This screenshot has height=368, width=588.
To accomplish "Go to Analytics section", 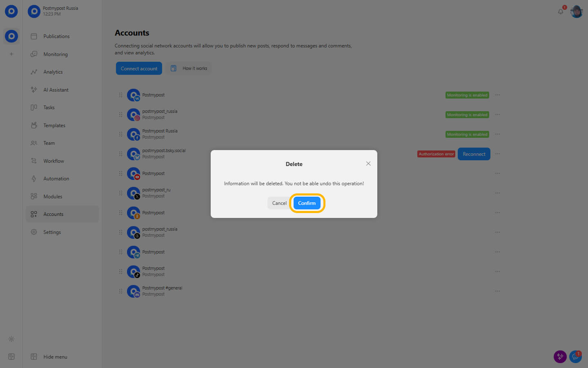I will click(53, 72).
